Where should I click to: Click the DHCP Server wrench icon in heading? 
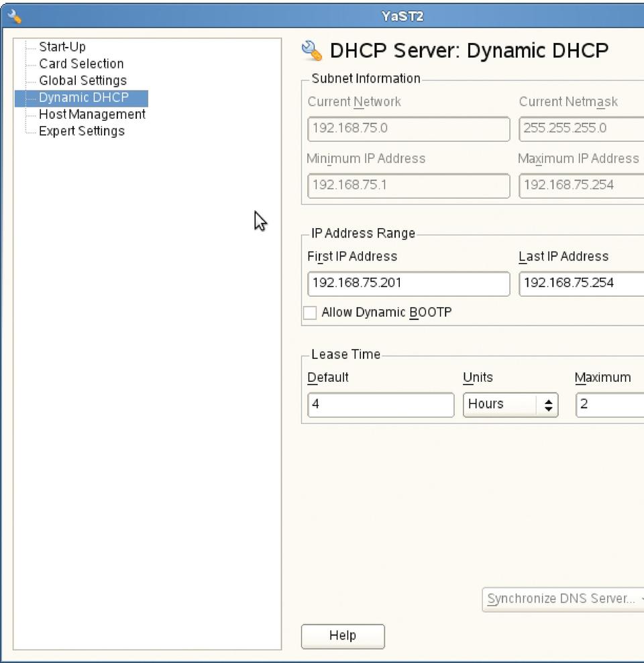[x=313, y=51]
